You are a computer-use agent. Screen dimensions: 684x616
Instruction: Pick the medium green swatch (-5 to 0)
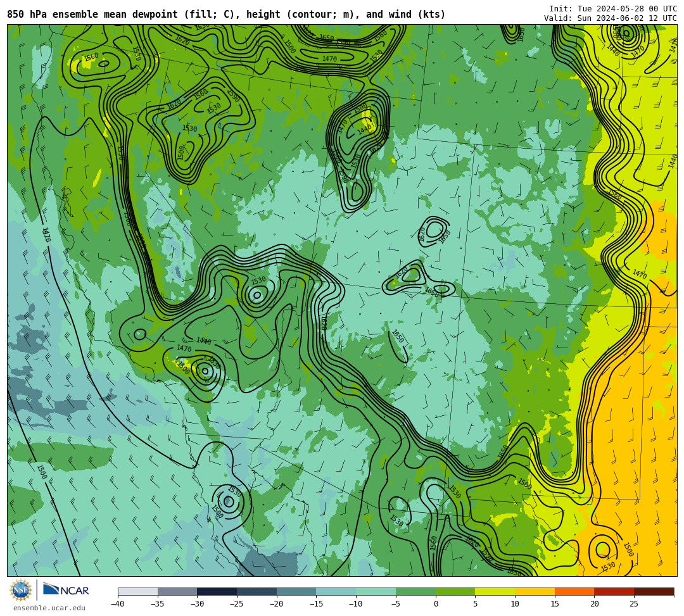pyautogui.click(x=415, y=591)
